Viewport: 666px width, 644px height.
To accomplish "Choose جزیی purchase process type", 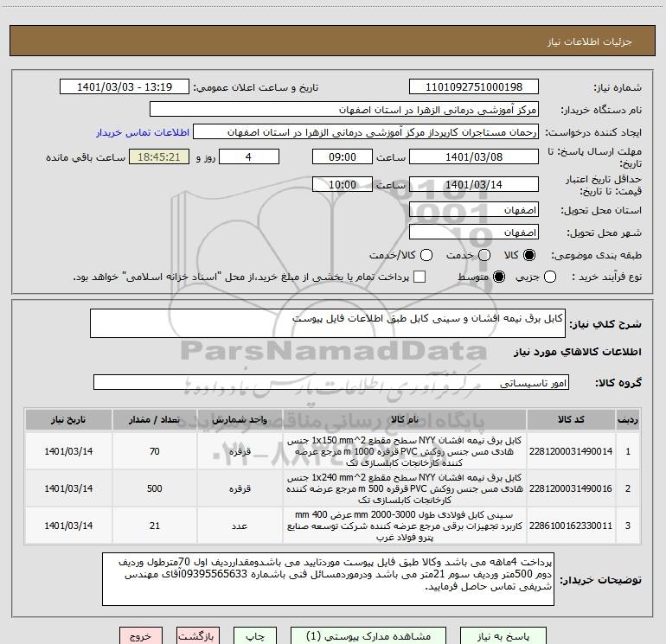I will 549,277.
